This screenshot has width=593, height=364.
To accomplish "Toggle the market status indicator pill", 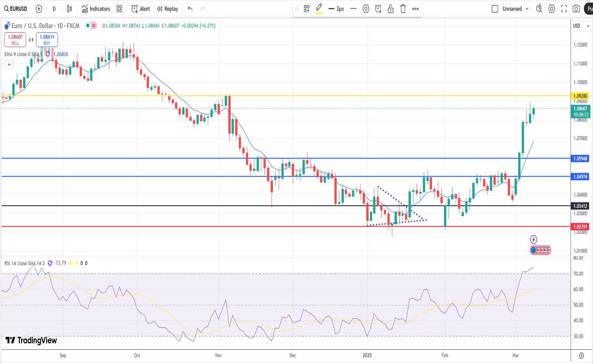I will 91,26.
